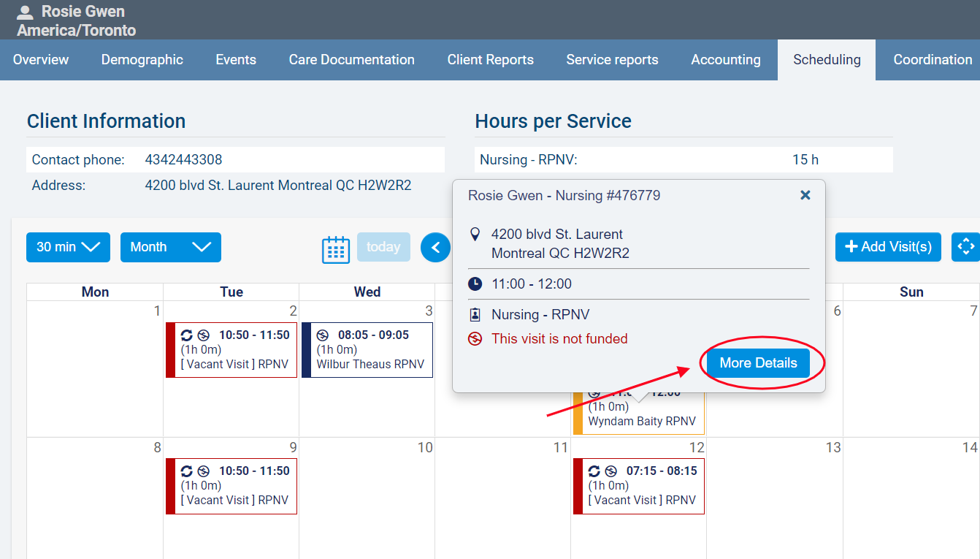This screenshot has width=980, height=559.
Task: Click the client address link
Action: [x=277, y=186]
